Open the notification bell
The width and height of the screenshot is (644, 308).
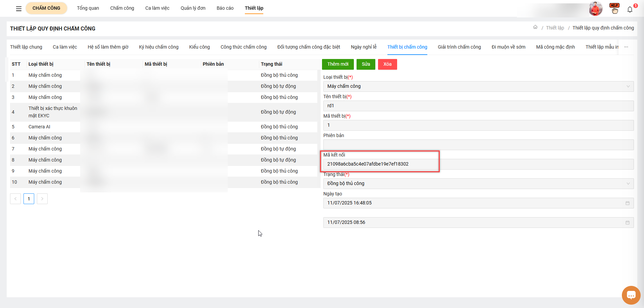point(630,10)
